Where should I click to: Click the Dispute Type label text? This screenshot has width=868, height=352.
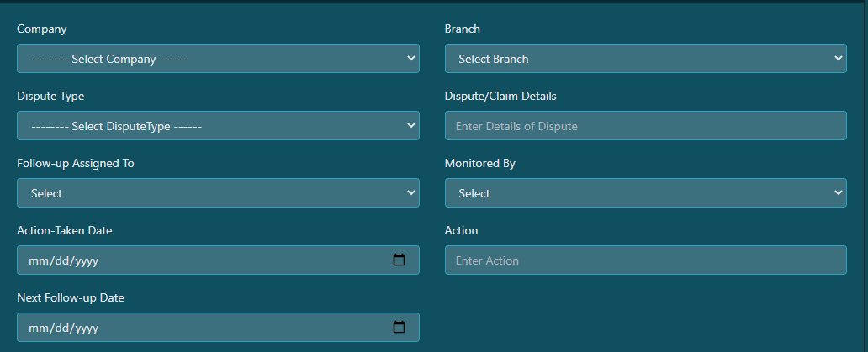pyautogui.click(x=50, y=96)
